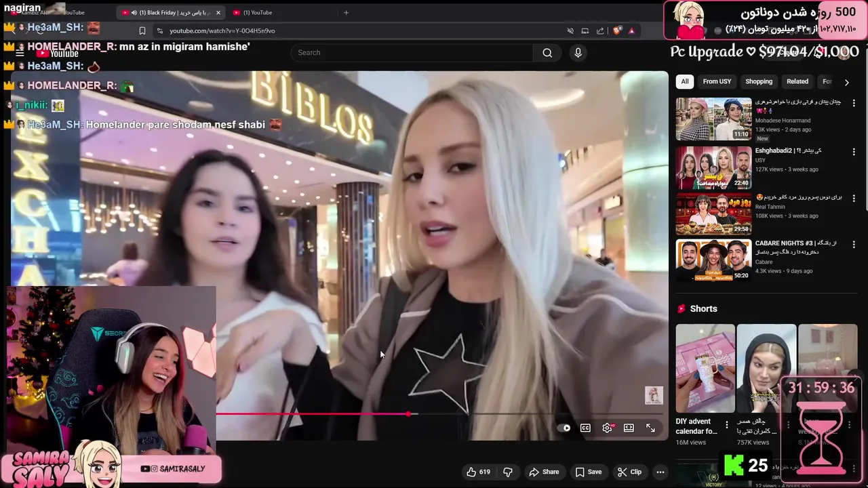
Task: Click the Save button
Action: pos(589,472)
